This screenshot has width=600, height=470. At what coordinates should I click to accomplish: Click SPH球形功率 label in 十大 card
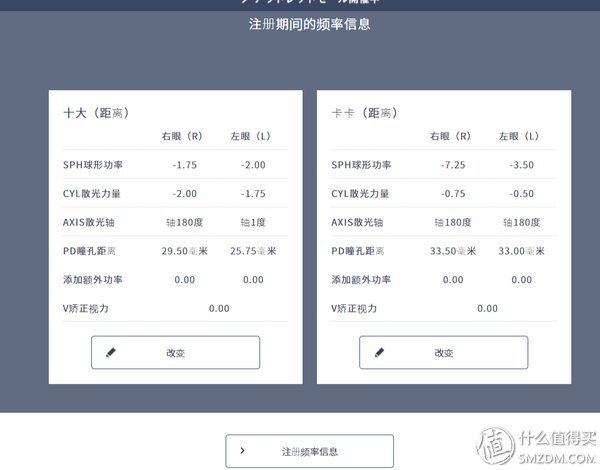pyautogui.click(x=93, y=165)
